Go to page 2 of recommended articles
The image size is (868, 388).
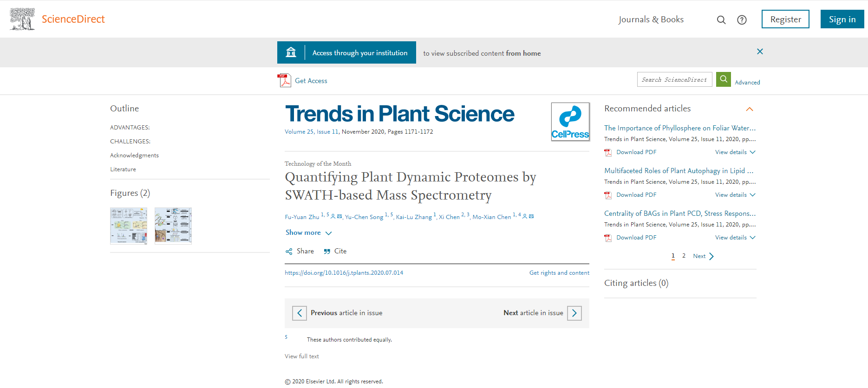point(684,256)
